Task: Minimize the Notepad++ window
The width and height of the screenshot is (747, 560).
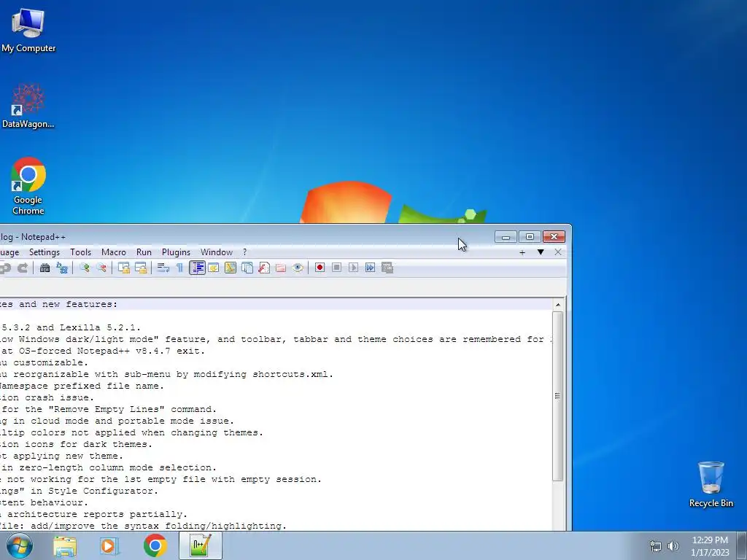Action: tap(506, 237)
